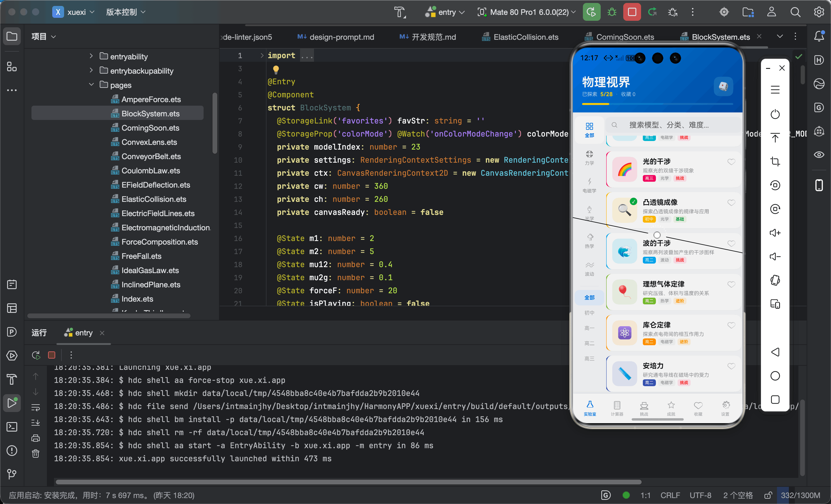Select 电磁学 category in phone sidebar

pos(589,185)
